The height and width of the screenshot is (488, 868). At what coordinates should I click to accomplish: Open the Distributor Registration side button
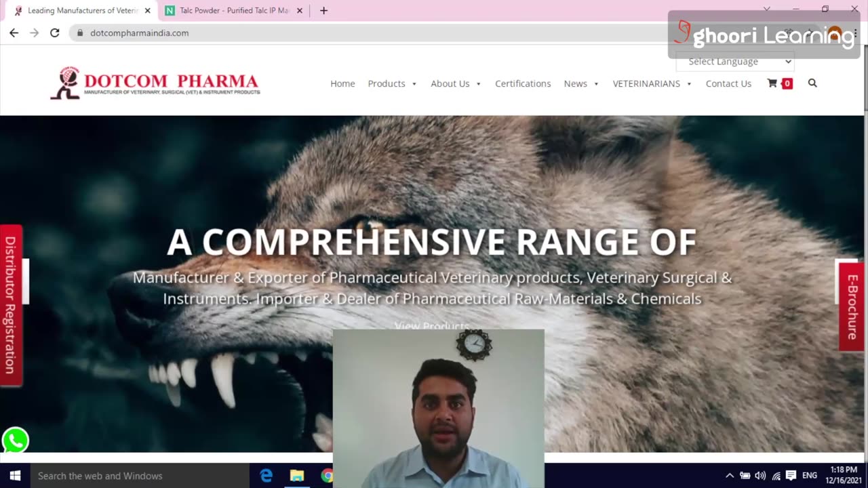click(11, 305)
